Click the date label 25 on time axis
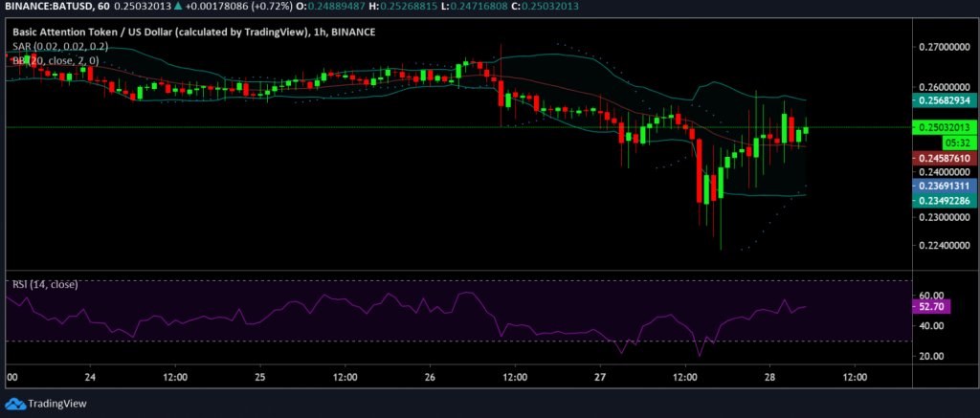Image resolution: width=980 pixels, height=418 pixels. point(260,378)
